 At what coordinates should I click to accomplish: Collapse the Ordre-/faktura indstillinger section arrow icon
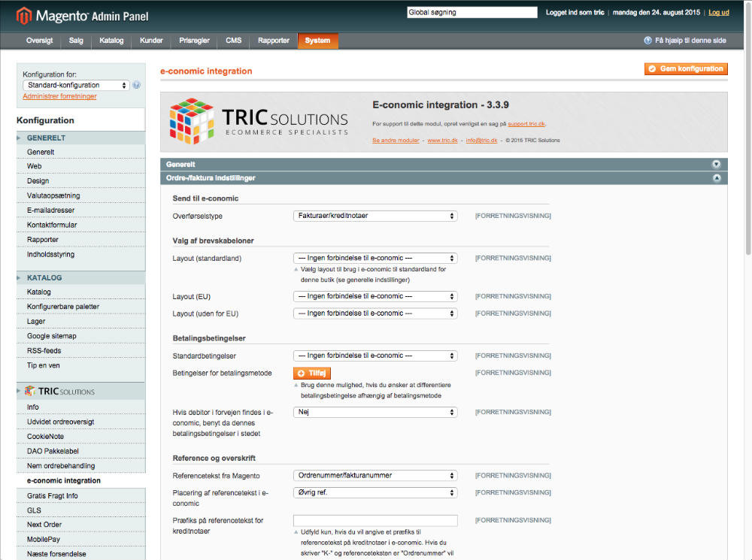[716, 177]
